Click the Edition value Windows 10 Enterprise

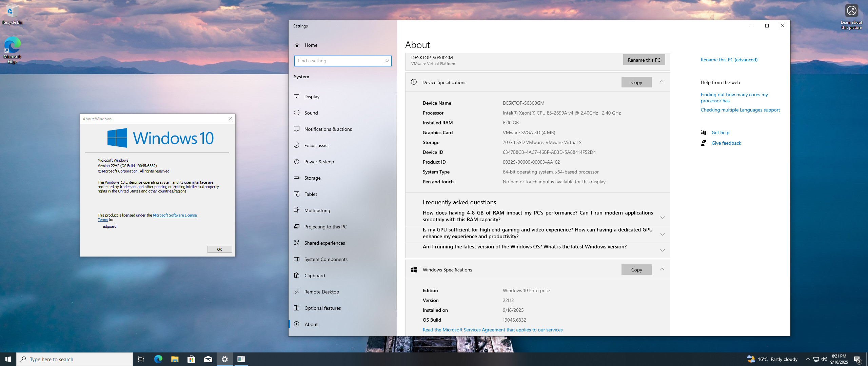(x=526, y=290)
